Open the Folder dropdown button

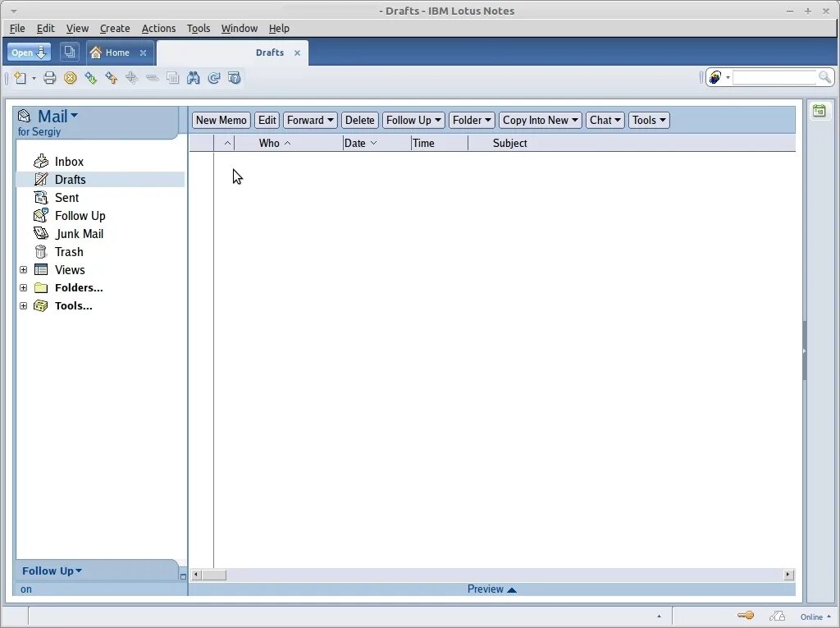472,120
